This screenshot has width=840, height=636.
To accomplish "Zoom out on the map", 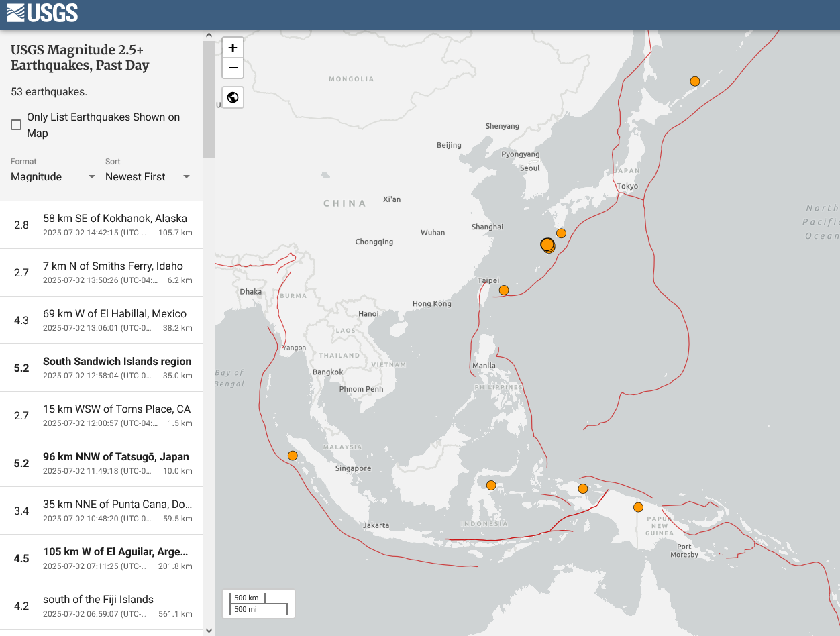I will [x=233, y=68].
